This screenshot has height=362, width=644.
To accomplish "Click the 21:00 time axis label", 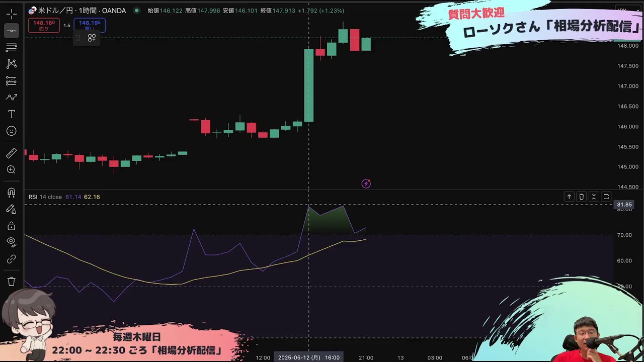I will tap(366, 357).
